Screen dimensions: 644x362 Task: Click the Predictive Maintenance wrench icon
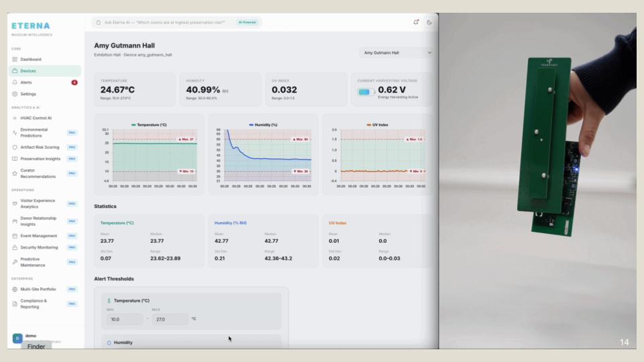[x=15, y=262]
